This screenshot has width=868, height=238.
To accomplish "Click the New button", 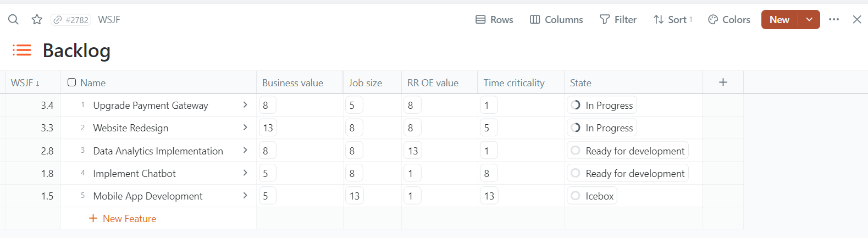I will pos(779,20).
